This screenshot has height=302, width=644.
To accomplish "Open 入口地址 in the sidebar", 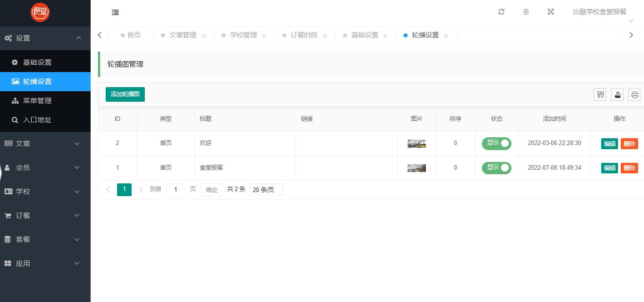I will click(x=46, y=120).
